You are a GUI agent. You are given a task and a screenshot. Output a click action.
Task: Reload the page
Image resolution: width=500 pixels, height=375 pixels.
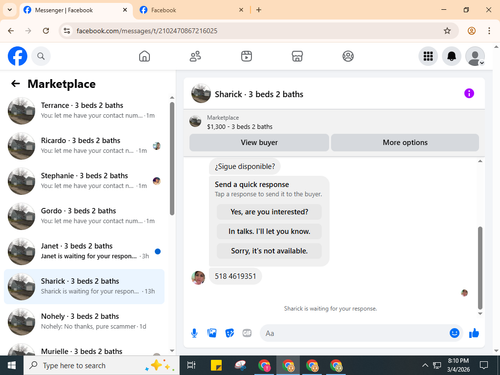coord(46,31)
